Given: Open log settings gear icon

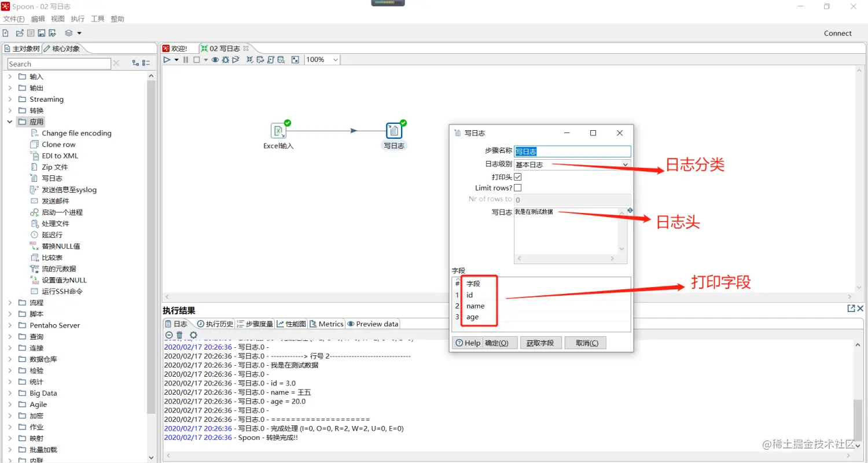Looking at the screenshot, I should (193, 335).
